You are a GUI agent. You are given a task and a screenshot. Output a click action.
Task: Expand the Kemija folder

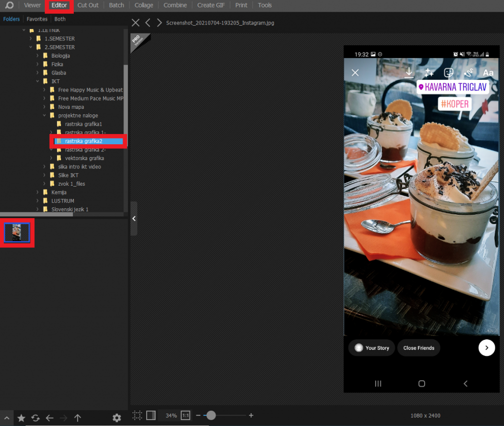(x=37, y=192)
